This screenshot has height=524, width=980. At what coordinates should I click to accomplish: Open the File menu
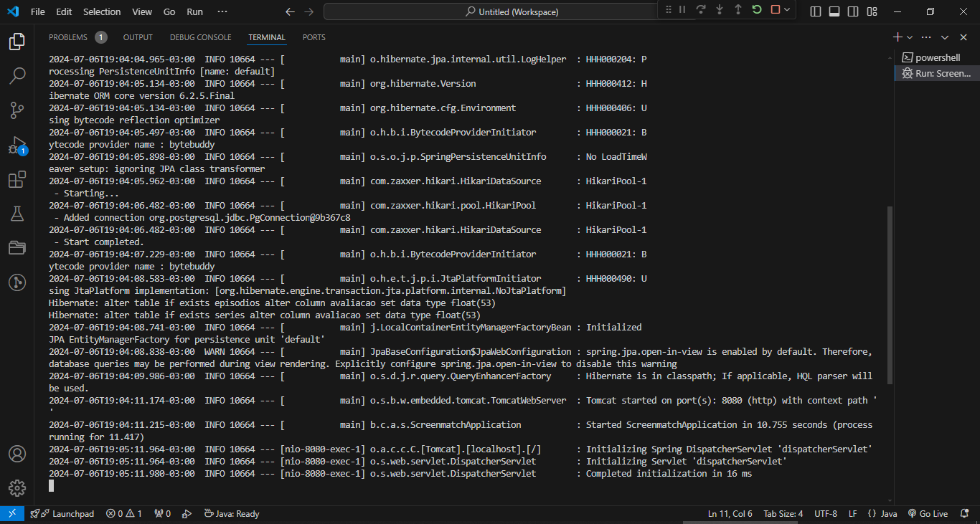(38, 11)
